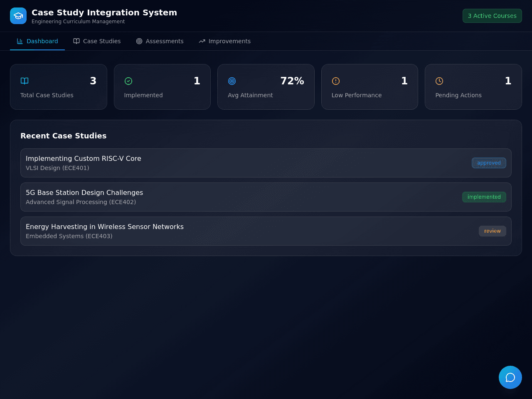Click Engineering Curriculum Management subtitle
This screenshot has height=399, width=532.
point(78,22)
